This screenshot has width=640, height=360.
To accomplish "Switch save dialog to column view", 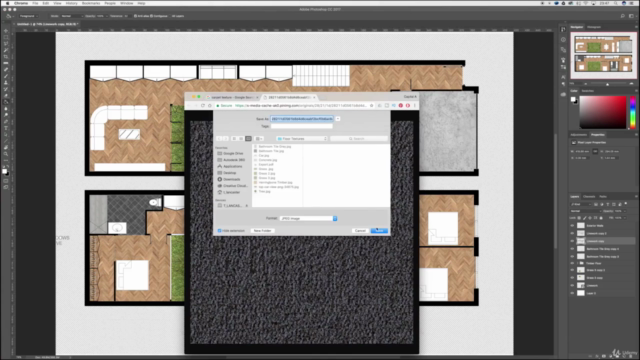I will click(x=248, y=139).
